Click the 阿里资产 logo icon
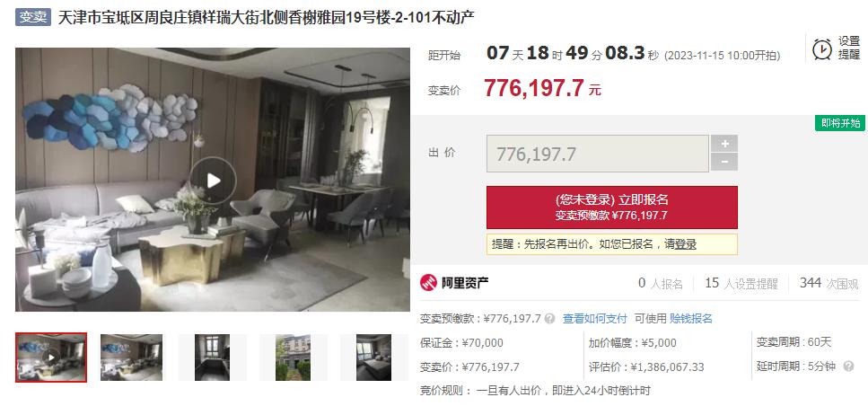868x415 pixels. pyautogui.click(x=428, y=283)
